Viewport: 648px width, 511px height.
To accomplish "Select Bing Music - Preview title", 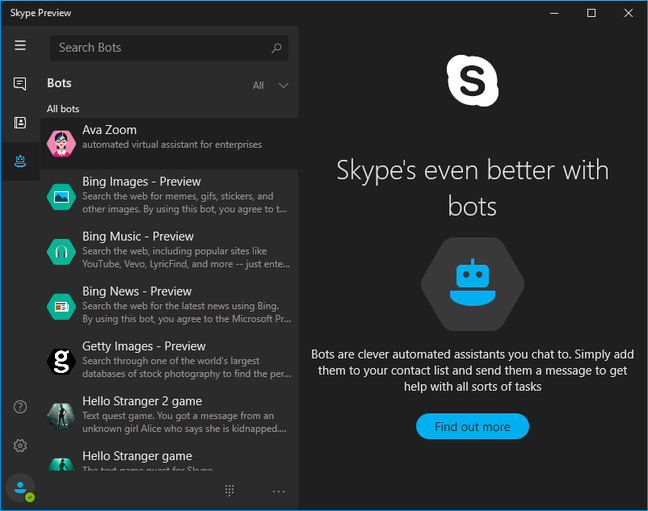I will tap(138, 236).
